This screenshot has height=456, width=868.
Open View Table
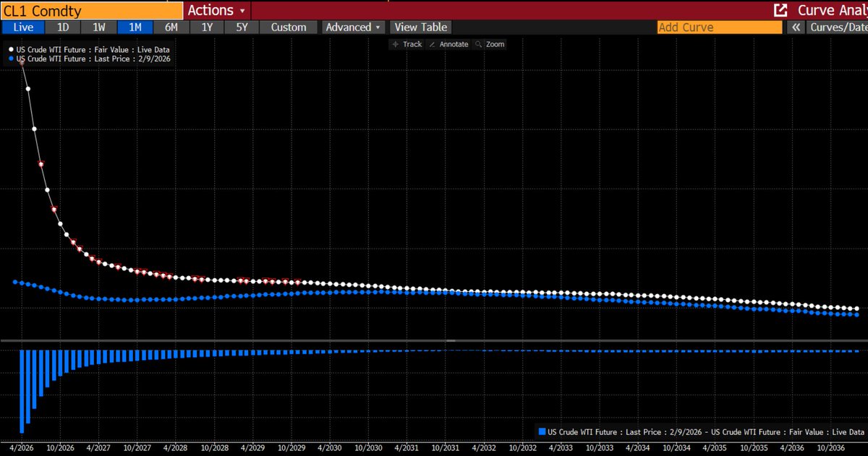(x=421, y=27)
